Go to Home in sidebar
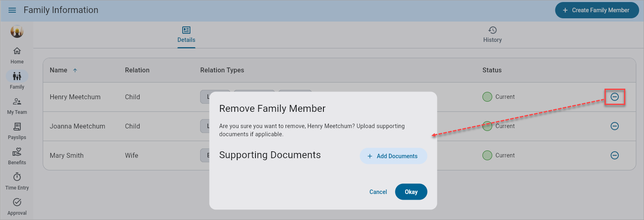This screenshot has width=644, height=220. 17,55
